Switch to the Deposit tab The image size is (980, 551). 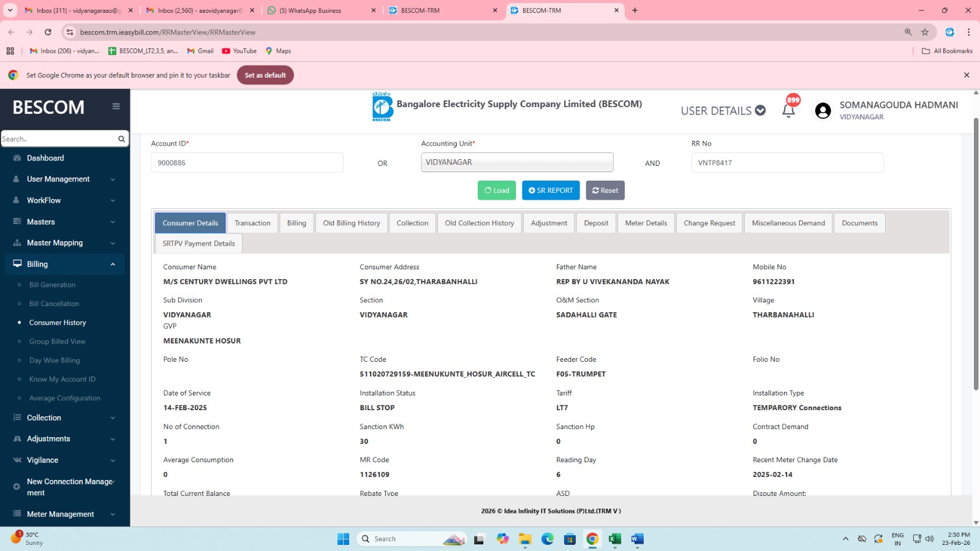point(596,223)
